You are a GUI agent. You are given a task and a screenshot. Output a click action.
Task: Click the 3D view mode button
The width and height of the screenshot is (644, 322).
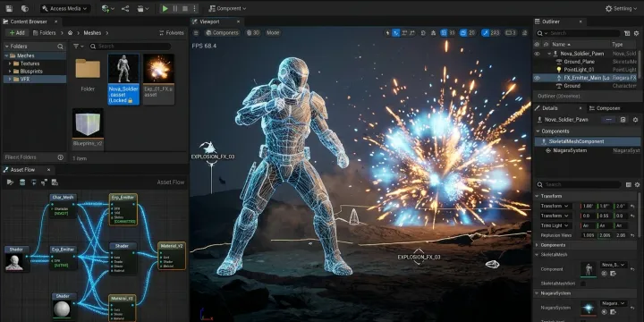[253, 33]
